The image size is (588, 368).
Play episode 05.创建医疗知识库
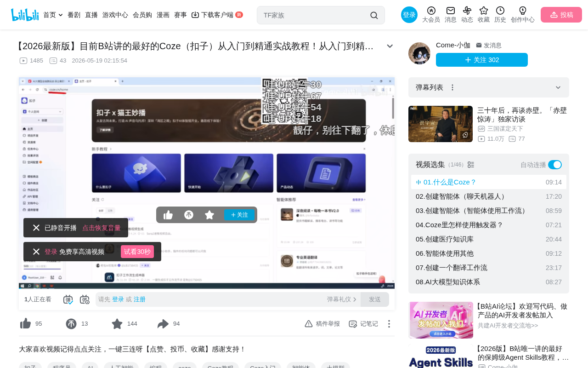coord(489,239)
